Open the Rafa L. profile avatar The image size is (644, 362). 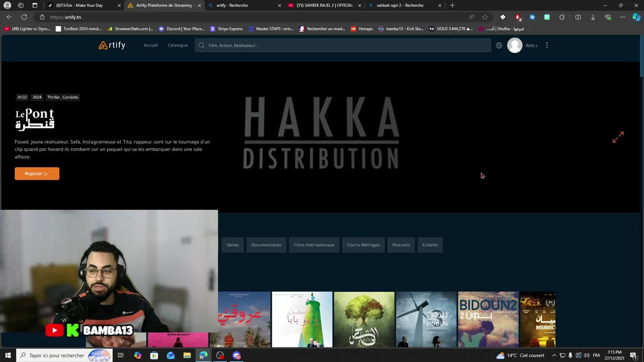coord(515,45)
